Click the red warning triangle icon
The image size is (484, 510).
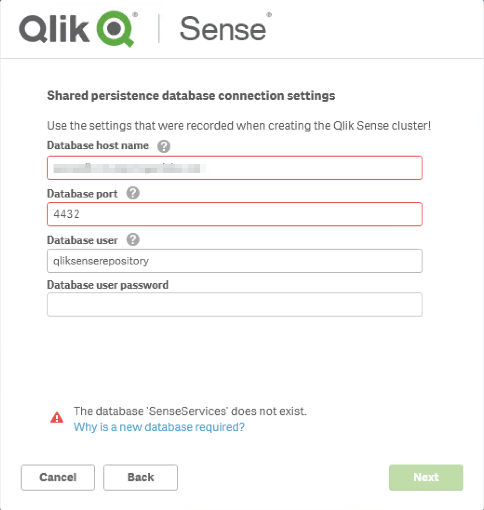(x=57, y=417)
